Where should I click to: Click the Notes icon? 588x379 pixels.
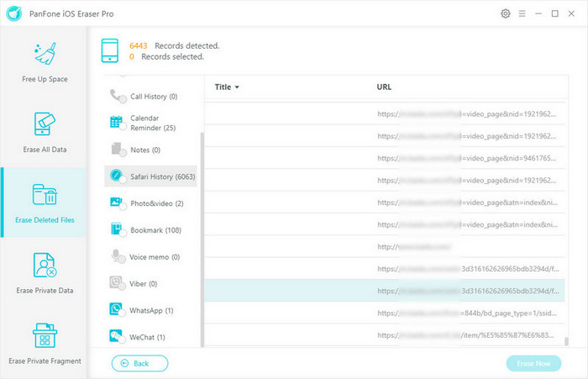point(118,150)
